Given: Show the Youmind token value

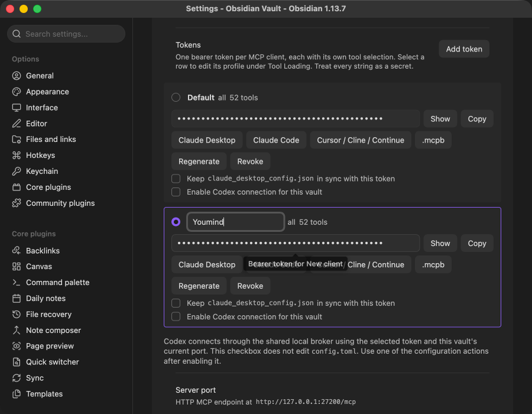Looking at the screenshot, I should 440,243.
